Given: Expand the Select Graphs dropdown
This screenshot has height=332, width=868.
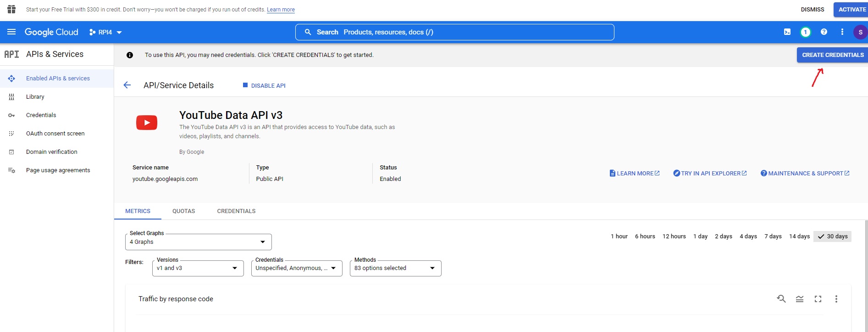Looking at the screenshot, I should click(198, 242).
